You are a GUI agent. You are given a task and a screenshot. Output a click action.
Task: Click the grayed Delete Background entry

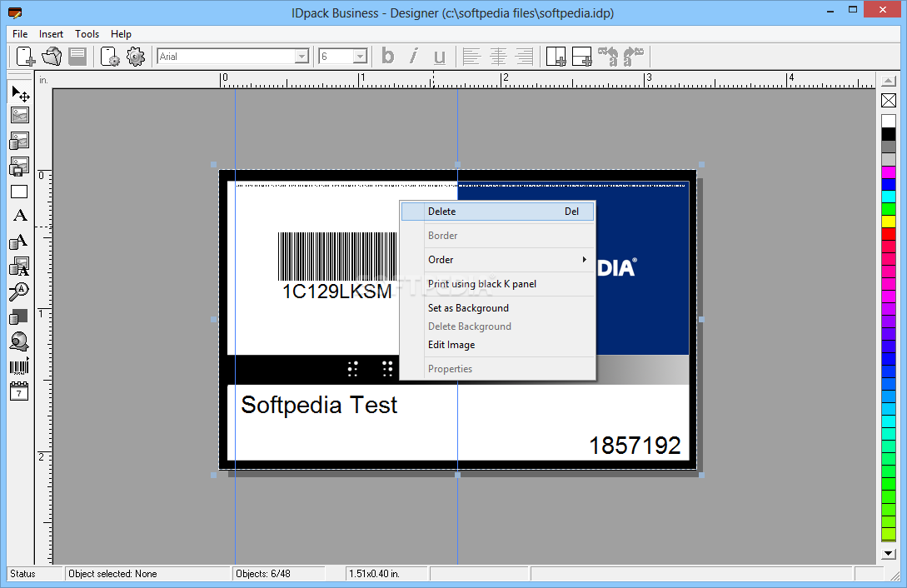497,326
